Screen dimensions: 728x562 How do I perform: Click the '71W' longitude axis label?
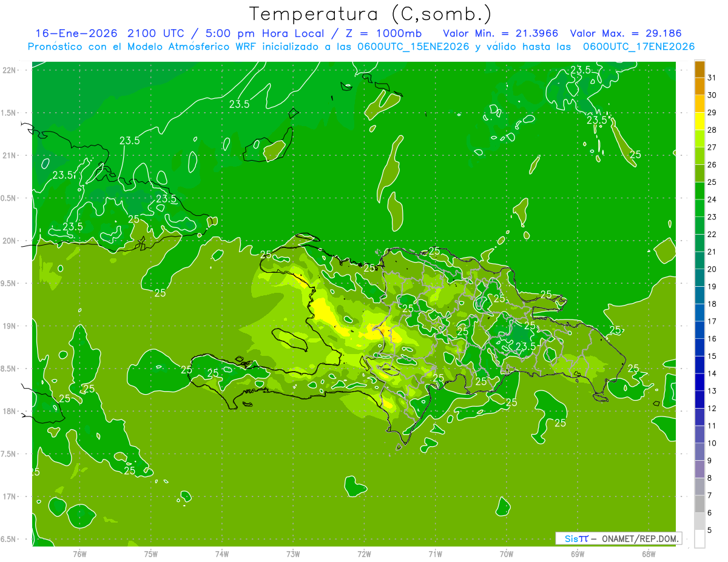coord(435,554)
